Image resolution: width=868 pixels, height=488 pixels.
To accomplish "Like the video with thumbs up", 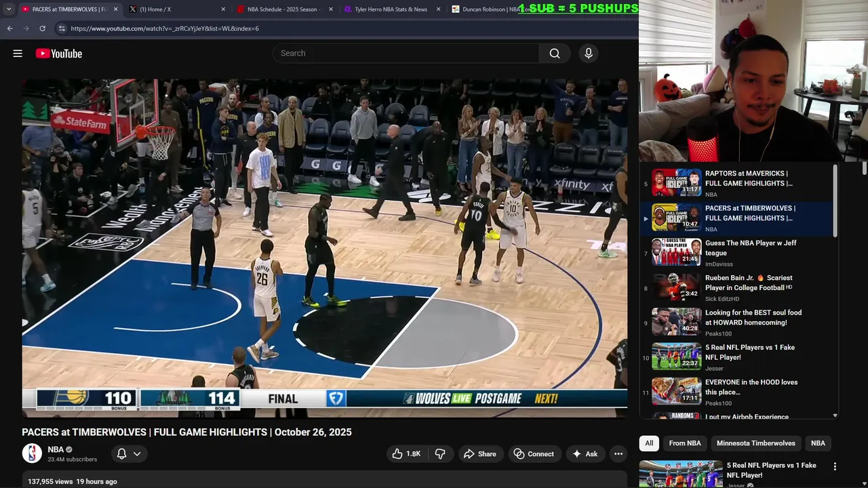I will point(406,454).
